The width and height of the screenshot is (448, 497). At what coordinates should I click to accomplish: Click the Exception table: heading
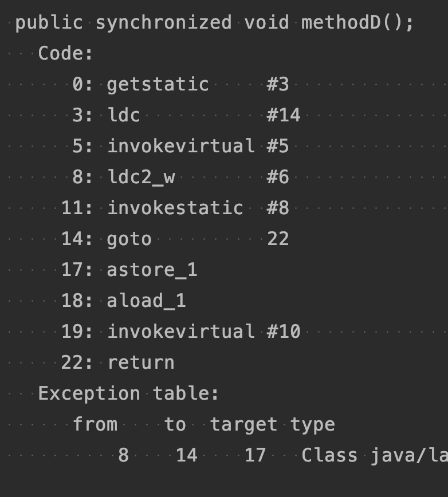pos(128,393)
